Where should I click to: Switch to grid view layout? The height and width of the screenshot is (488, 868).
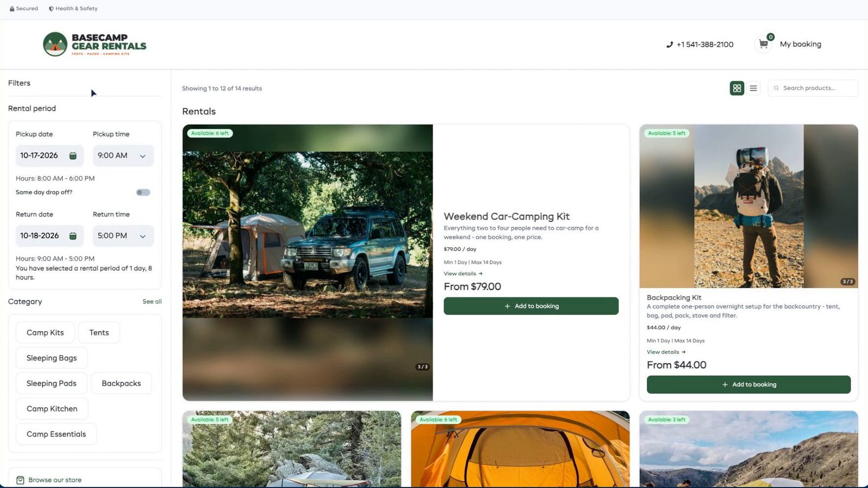(737, 88)
